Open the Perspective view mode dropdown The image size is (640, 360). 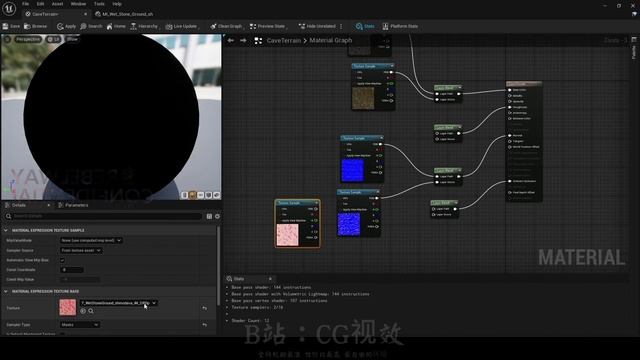click(28, 39)
